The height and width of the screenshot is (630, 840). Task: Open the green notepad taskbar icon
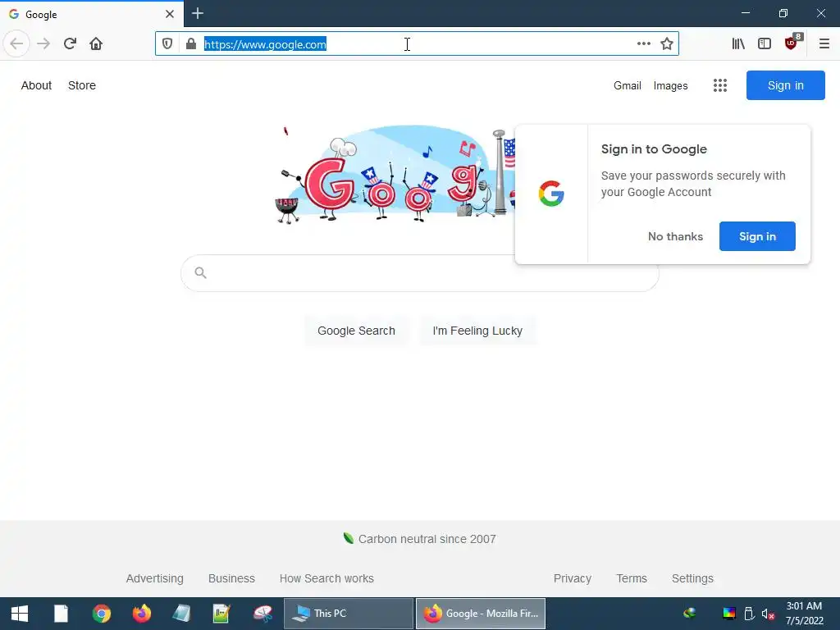[221, 614]
